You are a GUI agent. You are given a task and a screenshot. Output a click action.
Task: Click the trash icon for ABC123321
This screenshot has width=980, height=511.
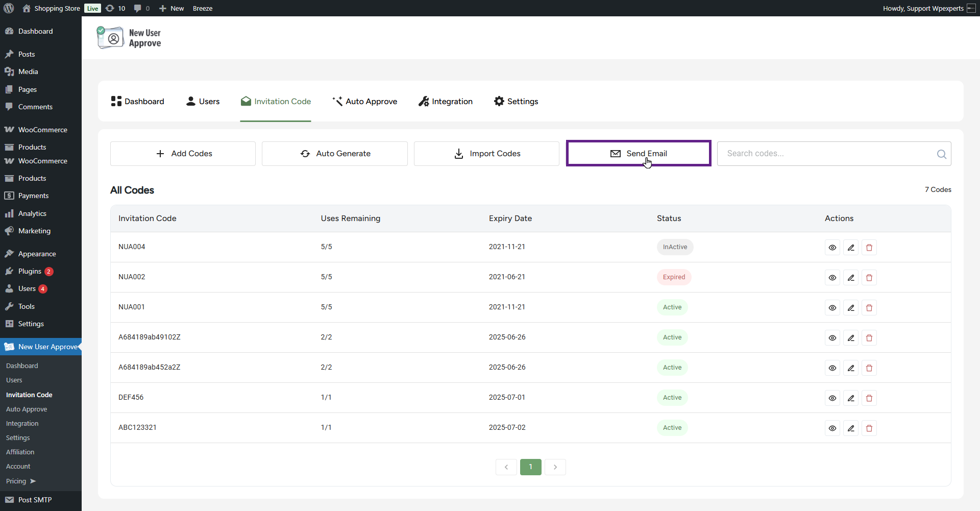click(869, 428)
